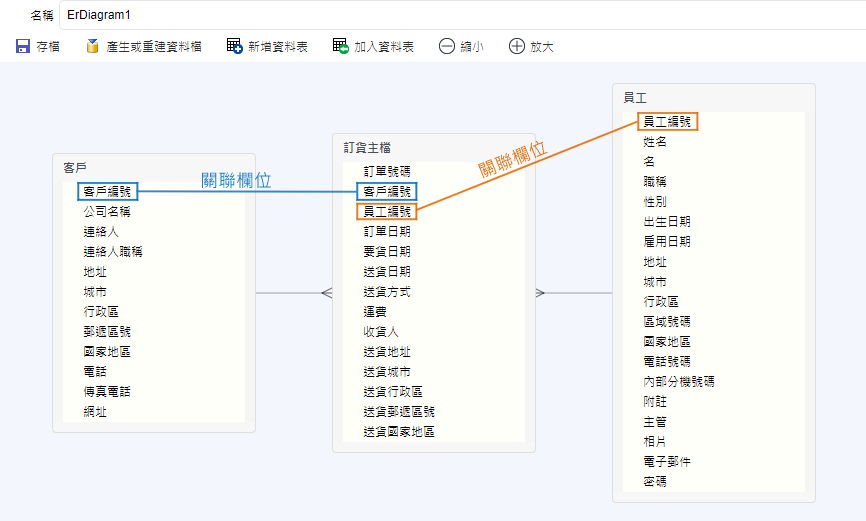Select 公司名稱 in the 客戶 table

(x=107, y=212)
